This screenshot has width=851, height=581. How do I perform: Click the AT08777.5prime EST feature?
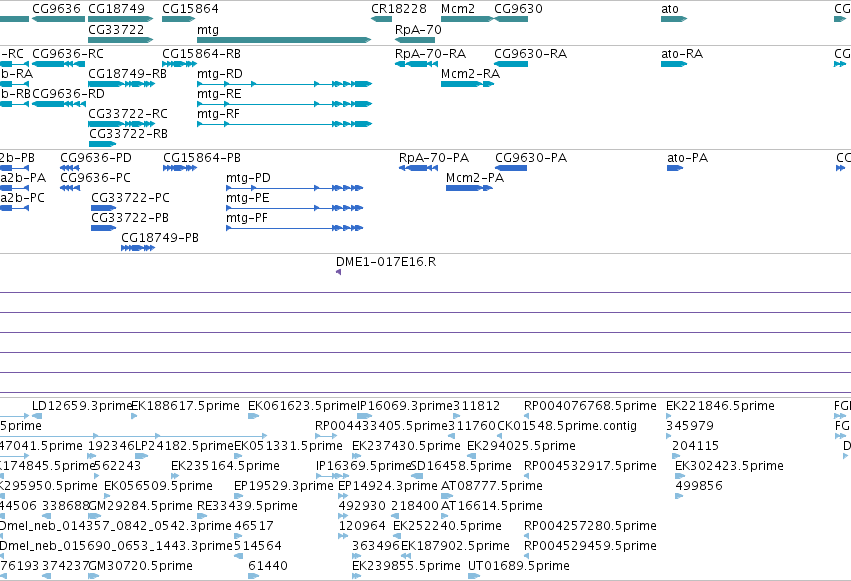[x=448, y=496]
